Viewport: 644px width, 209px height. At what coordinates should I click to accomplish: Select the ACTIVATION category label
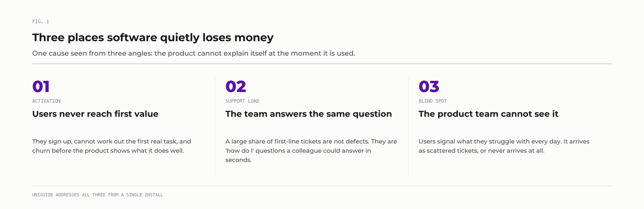[x=46, y=101]
